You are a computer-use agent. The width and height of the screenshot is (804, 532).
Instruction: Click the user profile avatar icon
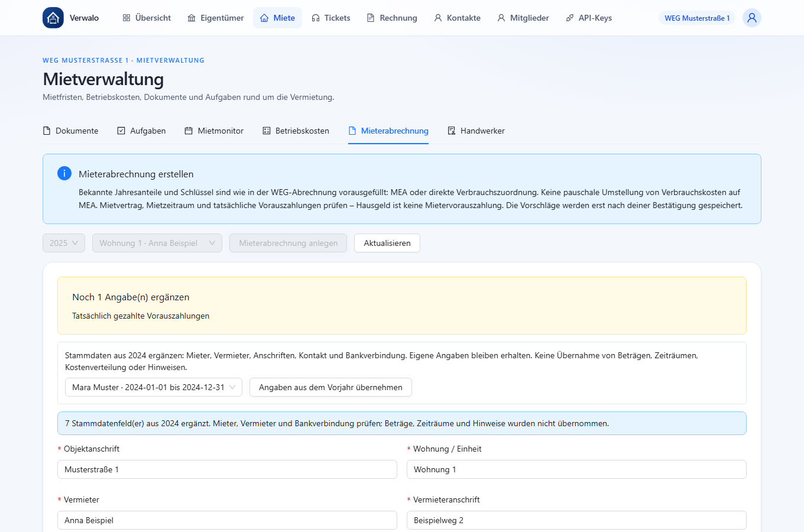752,18
